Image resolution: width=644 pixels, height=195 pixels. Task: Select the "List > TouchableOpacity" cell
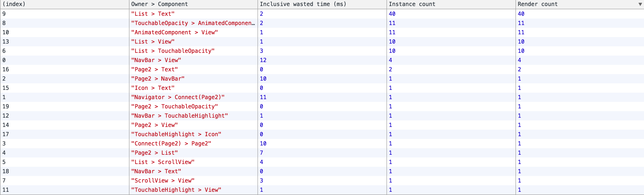(x=193, y=51)
